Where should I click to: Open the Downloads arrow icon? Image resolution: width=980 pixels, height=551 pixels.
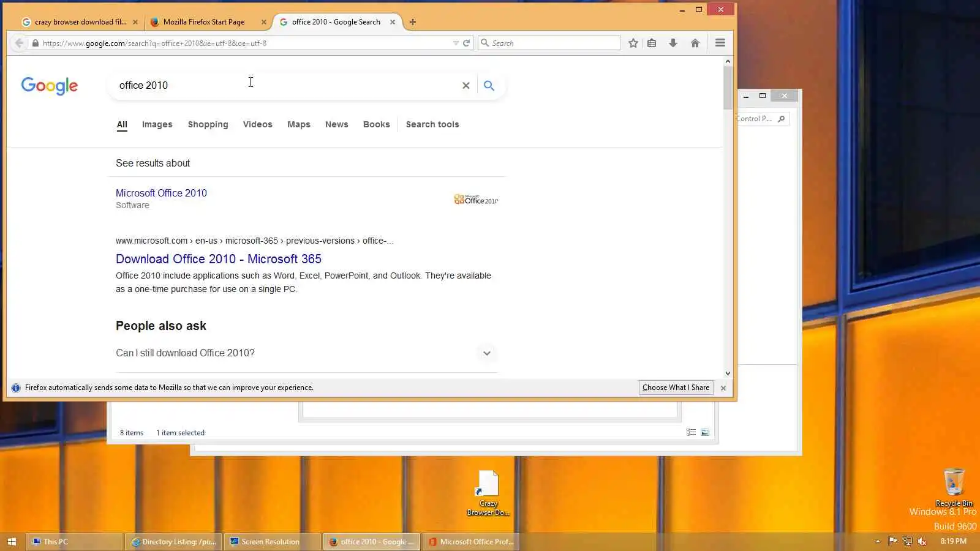[x=673, y=43]
